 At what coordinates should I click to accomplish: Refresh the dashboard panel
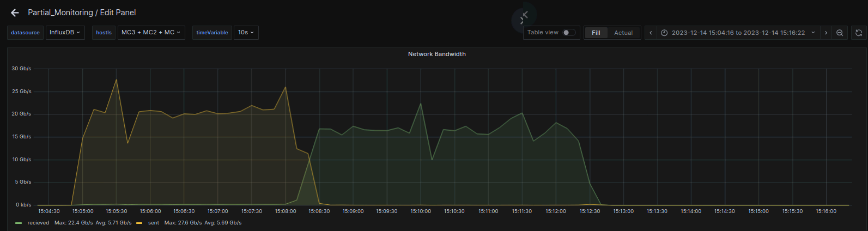[859, 33]
